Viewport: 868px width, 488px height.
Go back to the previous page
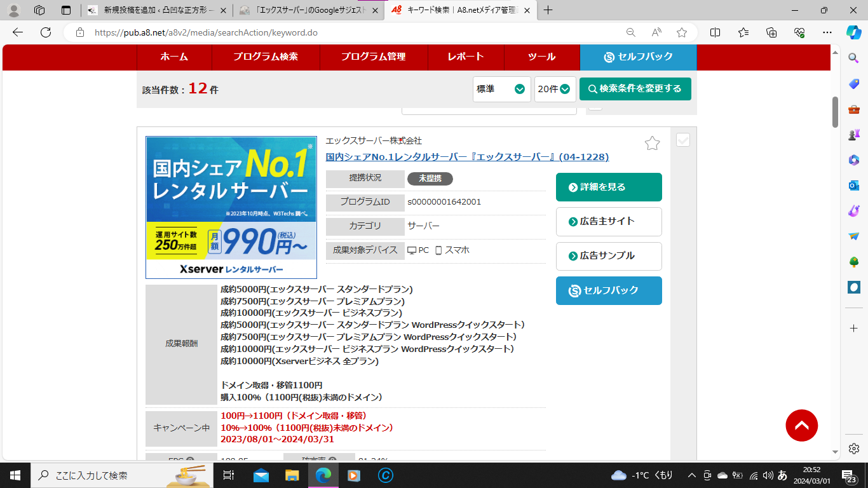pyautogui.click(x=18, y=32)
